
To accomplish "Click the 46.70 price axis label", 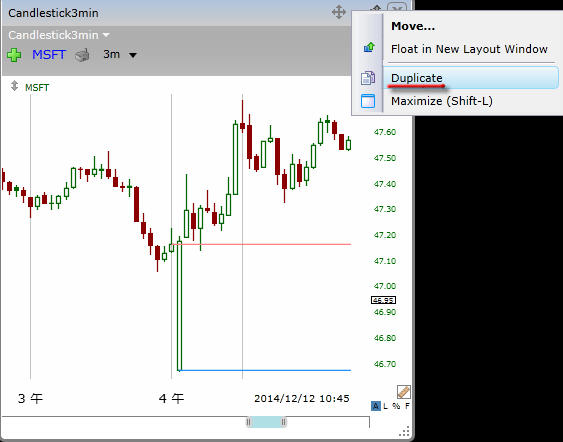I will pyautogui.click(x=385, y=364).
